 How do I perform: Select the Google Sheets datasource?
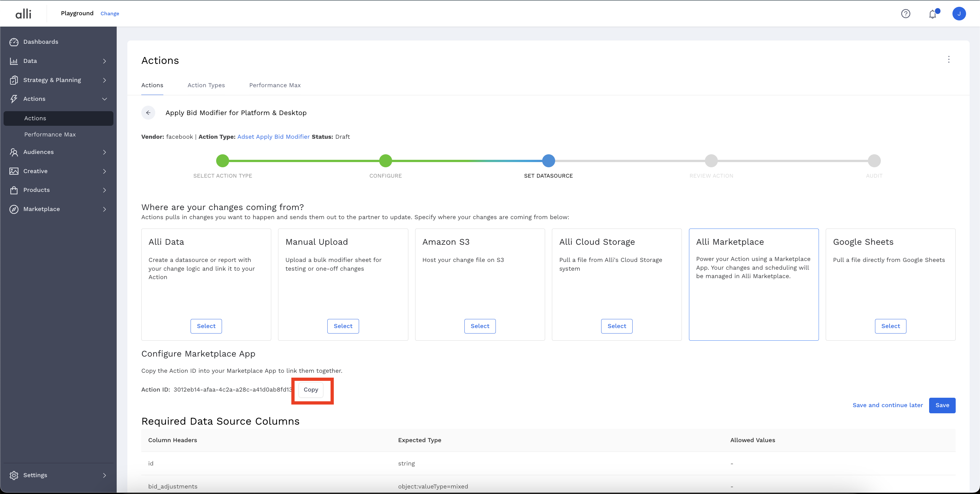pyautogui.click(x=890, y=326)
